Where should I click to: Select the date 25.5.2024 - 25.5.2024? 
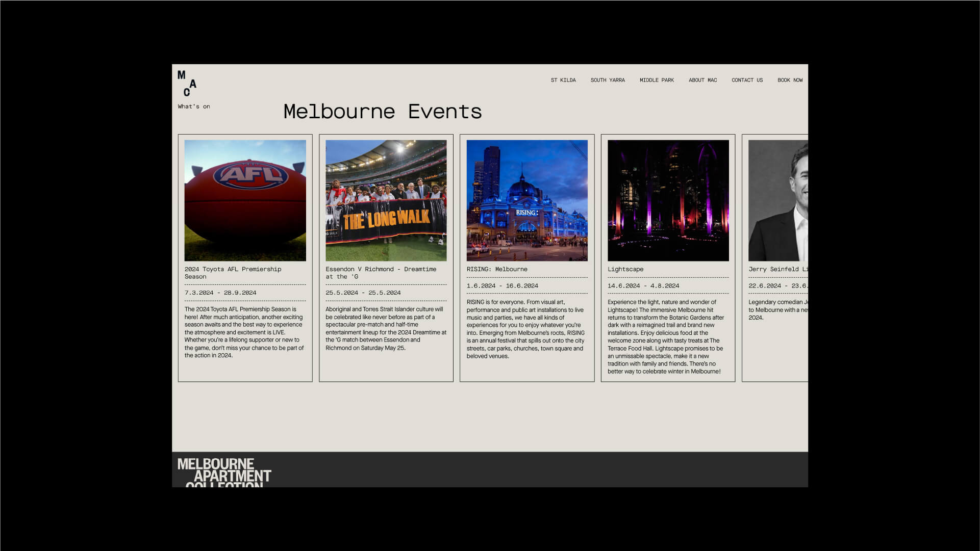363,293
